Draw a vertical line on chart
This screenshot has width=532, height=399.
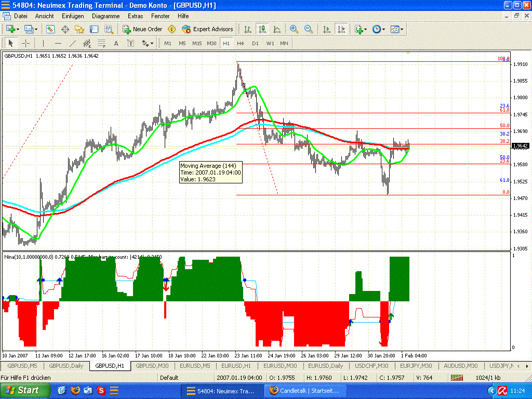coord(43,43)
